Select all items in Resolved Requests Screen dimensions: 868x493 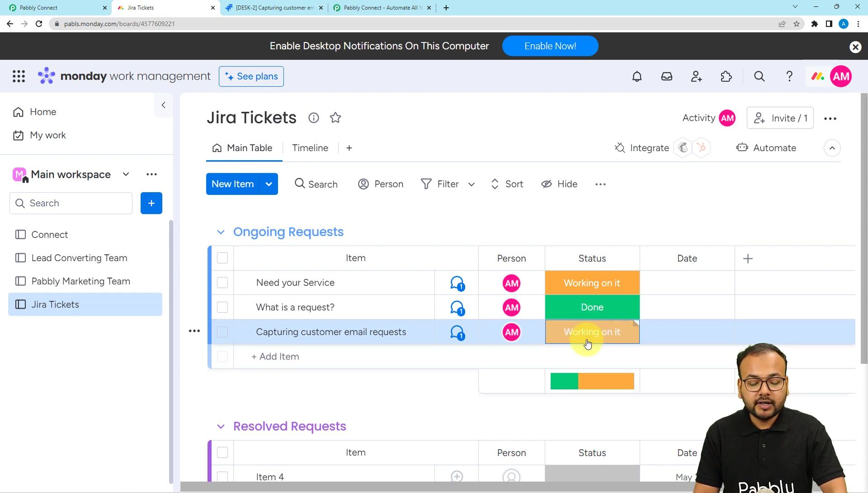[222, 453]
